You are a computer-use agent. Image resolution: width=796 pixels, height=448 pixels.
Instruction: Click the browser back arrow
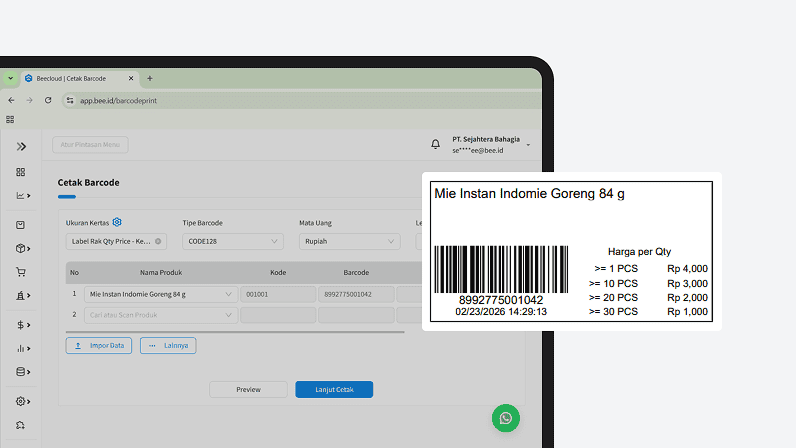[x=11, y=101]
